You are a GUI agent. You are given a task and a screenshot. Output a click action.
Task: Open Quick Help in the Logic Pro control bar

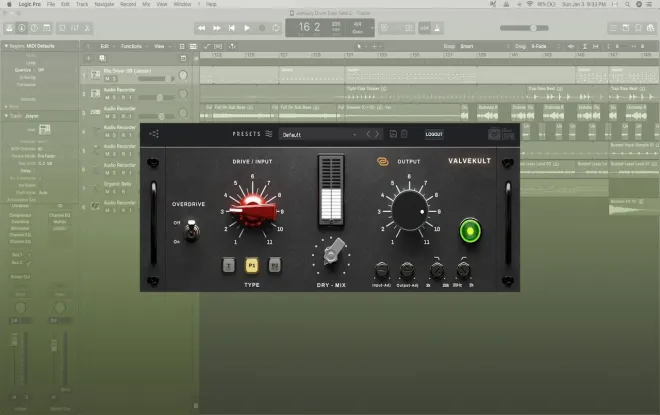click(34, 28)
